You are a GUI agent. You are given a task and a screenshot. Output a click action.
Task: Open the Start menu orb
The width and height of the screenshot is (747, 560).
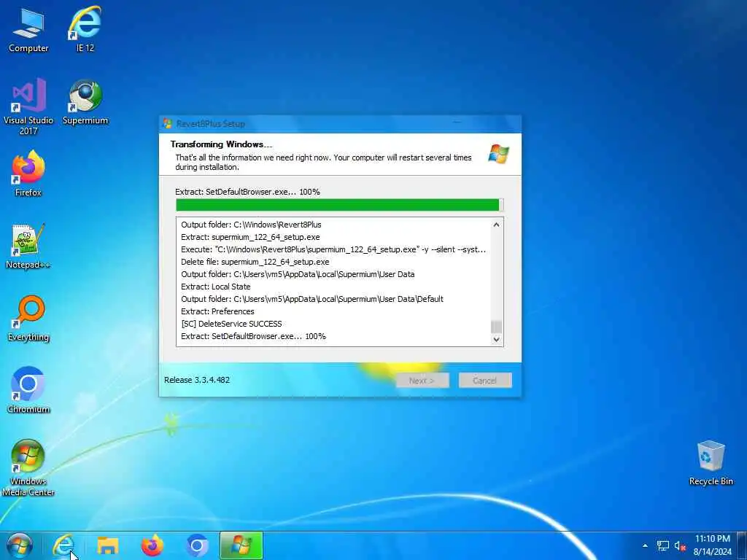[20, 545]
